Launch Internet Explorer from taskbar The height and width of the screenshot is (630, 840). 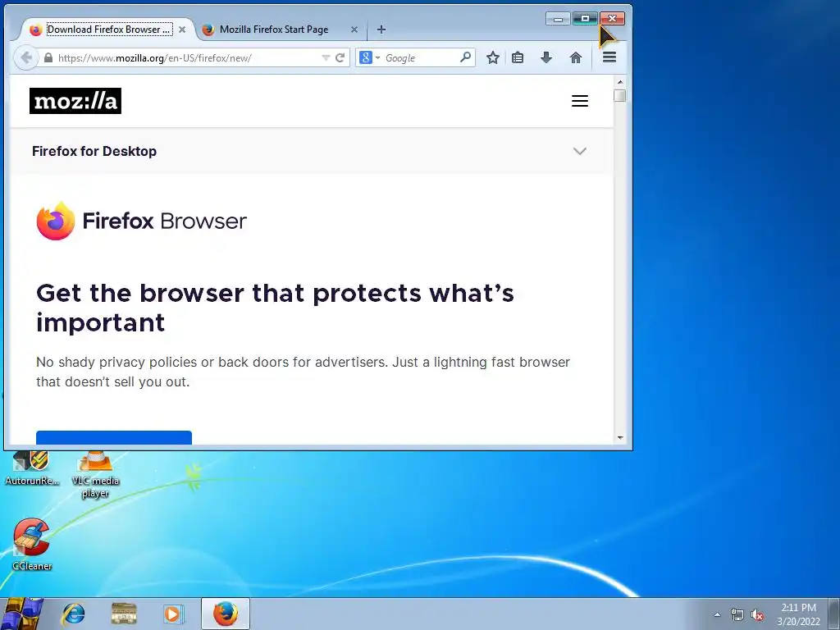(x=73, y=614)
